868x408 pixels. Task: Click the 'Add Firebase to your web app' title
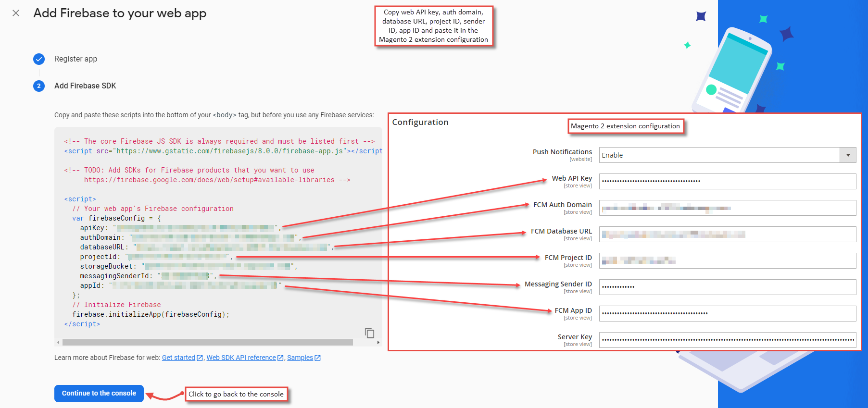pos(120,13)
